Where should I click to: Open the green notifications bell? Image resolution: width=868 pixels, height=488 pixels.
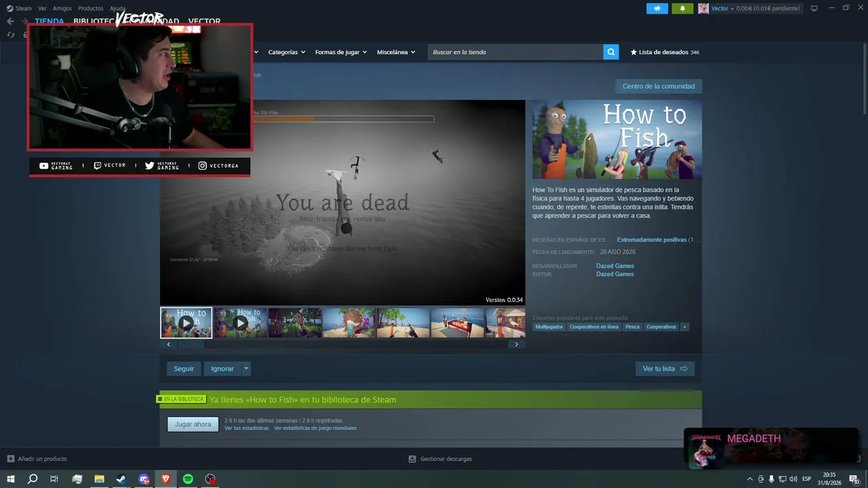click(x=682, y=8)
